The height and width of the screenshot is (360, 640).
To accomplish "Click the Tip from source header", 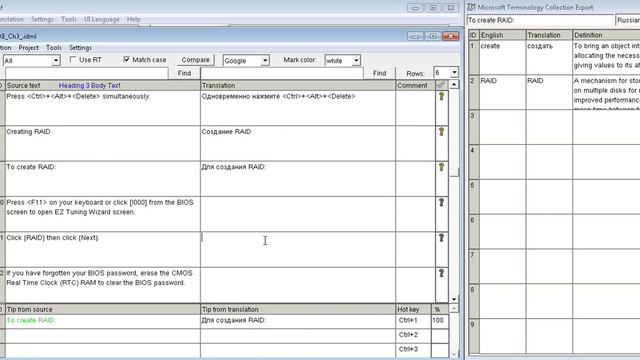I will click(x=102, y=309).
